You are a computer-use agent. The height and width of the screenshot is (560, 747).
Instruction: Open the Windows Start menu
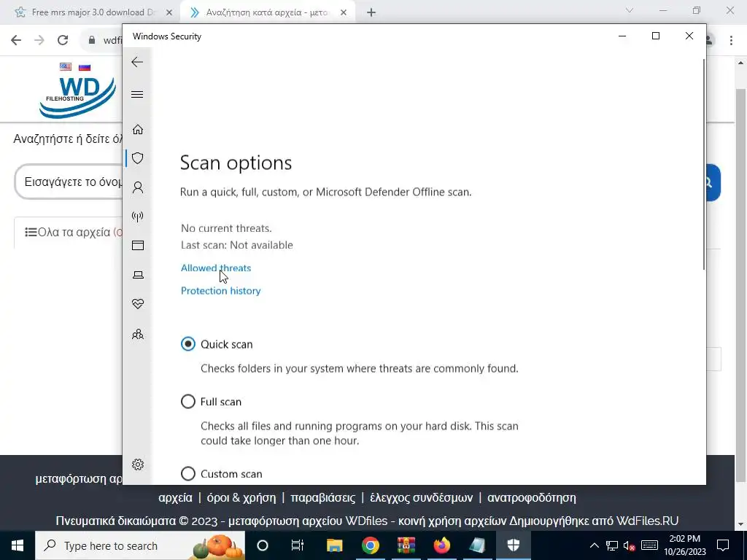pyautogui.click(x=18, y=545)
